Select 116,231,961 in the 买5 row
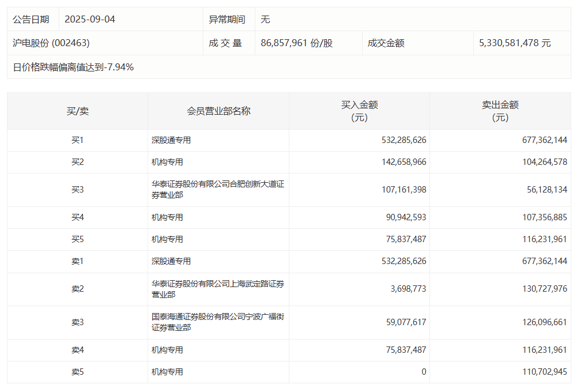The height and width of the screenshot is (392, 577). pos(545,239)
